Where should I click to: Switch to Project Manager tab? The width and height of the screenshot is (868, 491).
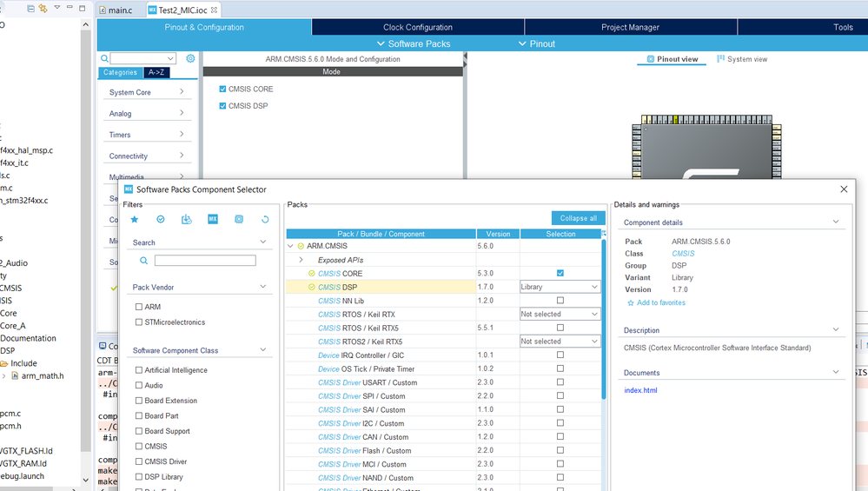point(631,27)
